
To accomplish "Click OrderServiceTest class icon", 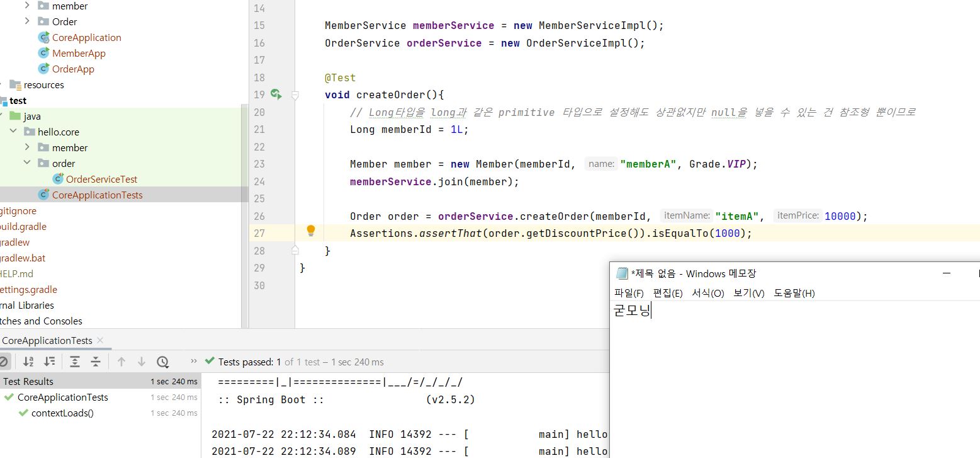I will click(58, 179).
